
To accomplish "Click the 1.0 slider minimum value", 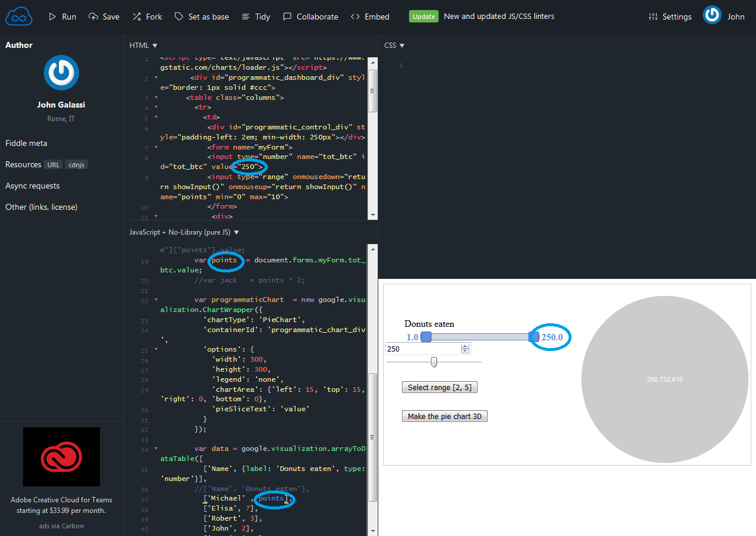I will (413, 337).
